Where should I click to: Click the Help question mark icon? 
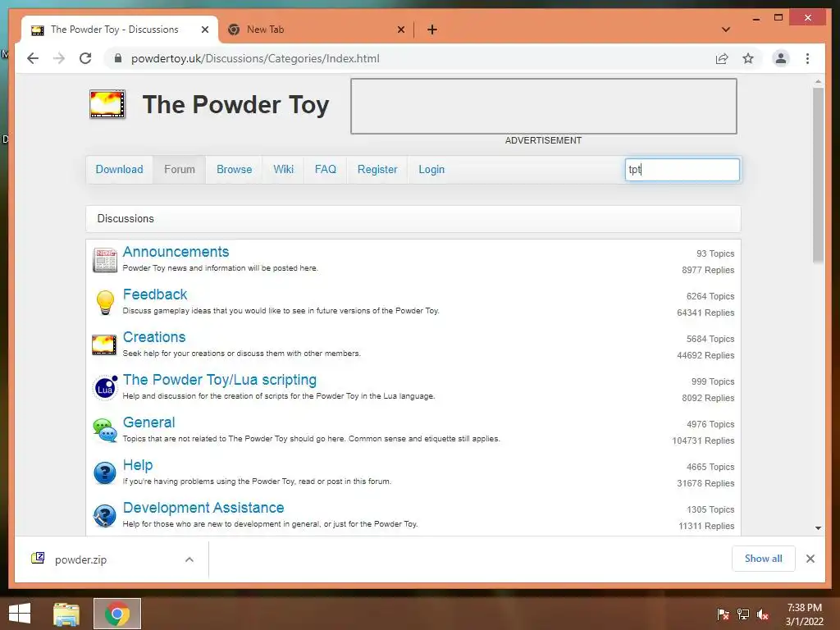105,473
